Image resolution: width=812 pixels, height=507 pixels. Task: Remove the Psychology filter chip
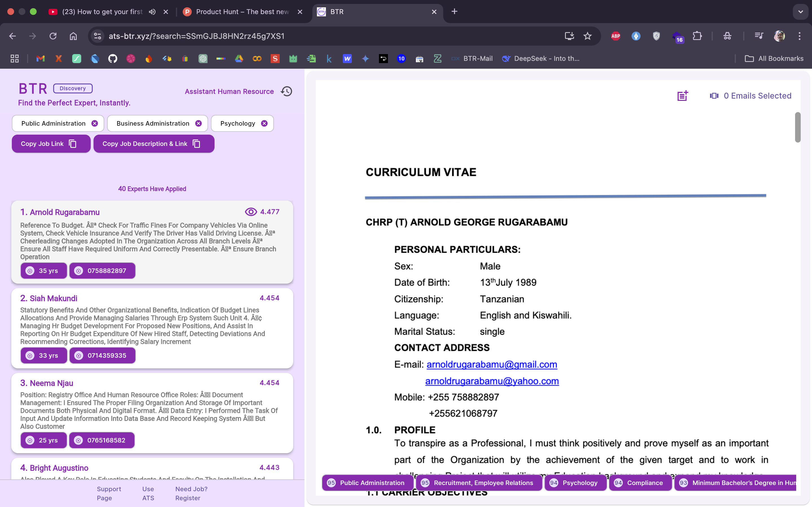(264, 123)
